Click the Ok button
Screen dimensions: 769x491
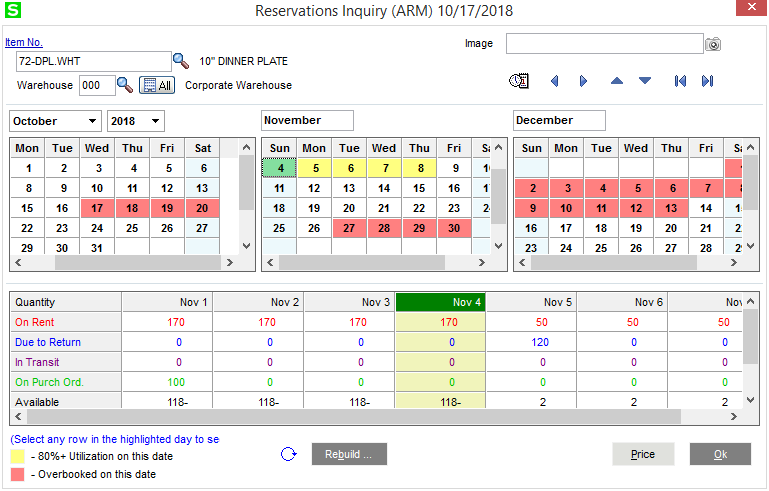pyautogui.click(x=720, y=454)
